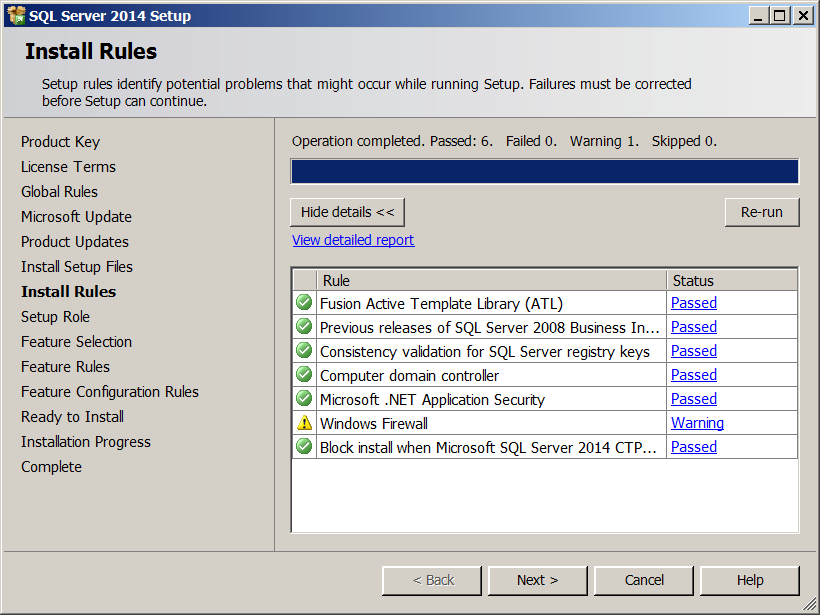Select Feature Configuration Rules step

110,392
